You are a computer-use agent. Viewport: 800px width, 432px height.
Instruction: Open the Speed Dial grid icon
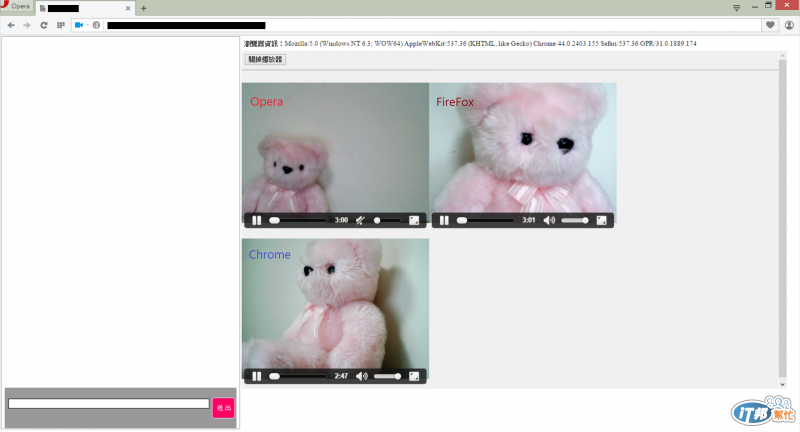(61, 25)
